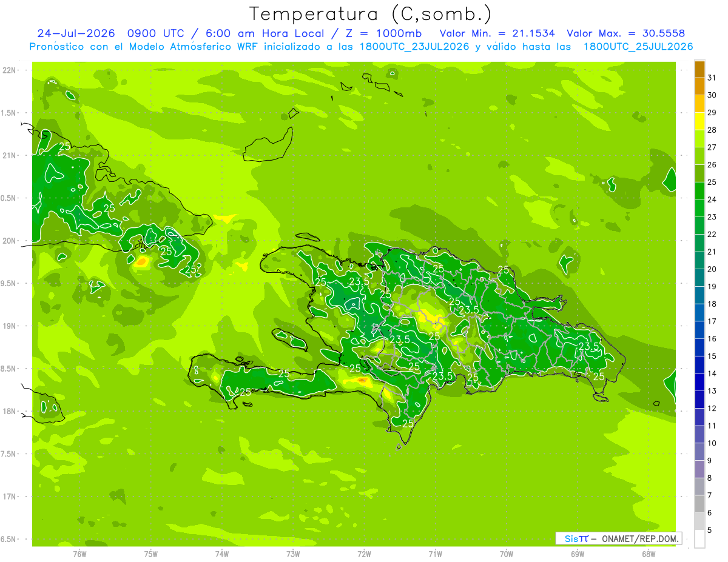Click the color bar label "18"
Image resolution: width=728 pixels, height=562 pixels.
712,304
